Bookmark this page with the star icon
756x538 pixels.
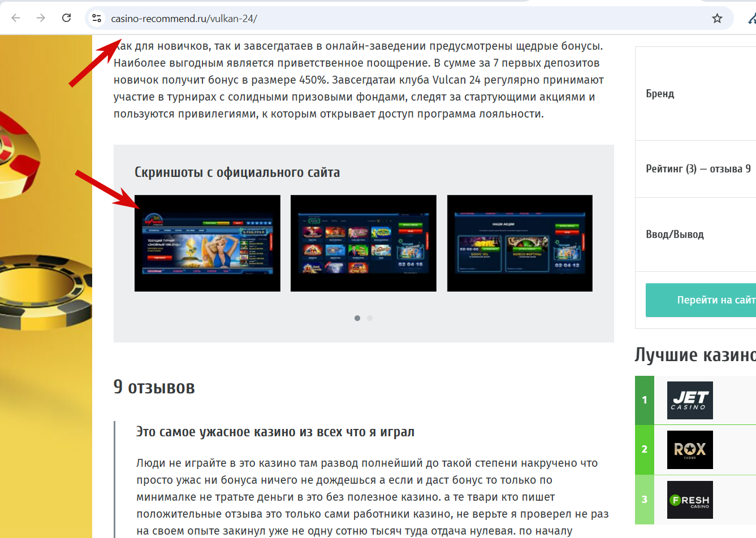(x=717, y=18)
